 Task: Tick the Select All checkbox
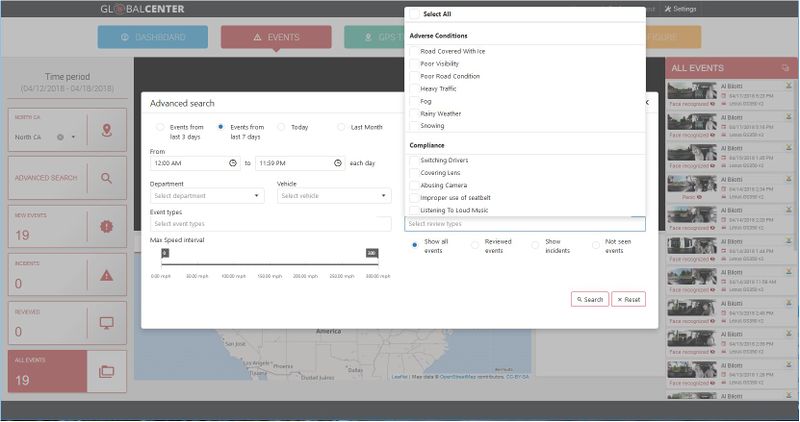pyautogui.click(x=414, y=14)
